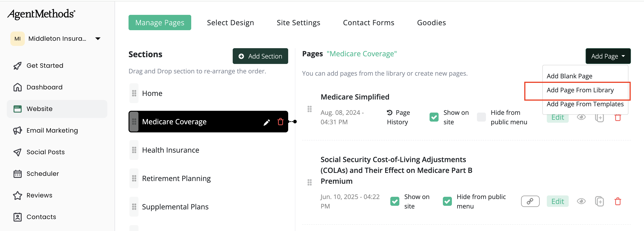Open Email Marketing megaphone icon in sidebar
This screenshot has height=231, width=644.
[x=17, y=130]
